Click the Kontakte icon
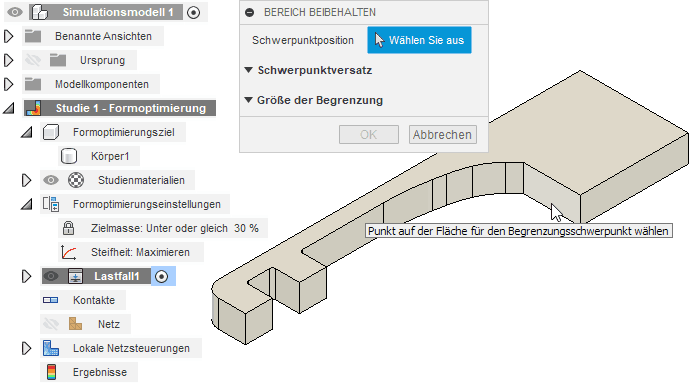The width and height of the screenshot is (689, 383). [51, 300]
